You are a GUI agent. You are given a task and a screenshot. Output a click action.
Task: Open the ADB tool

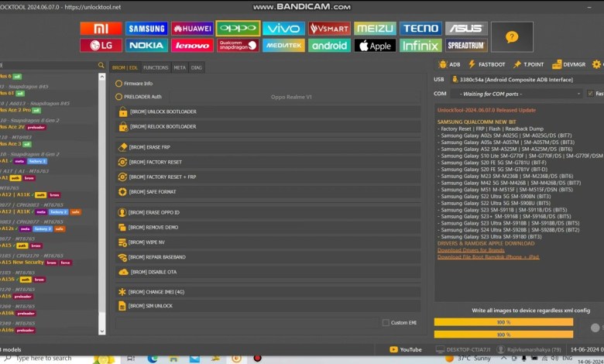point(450,64)
